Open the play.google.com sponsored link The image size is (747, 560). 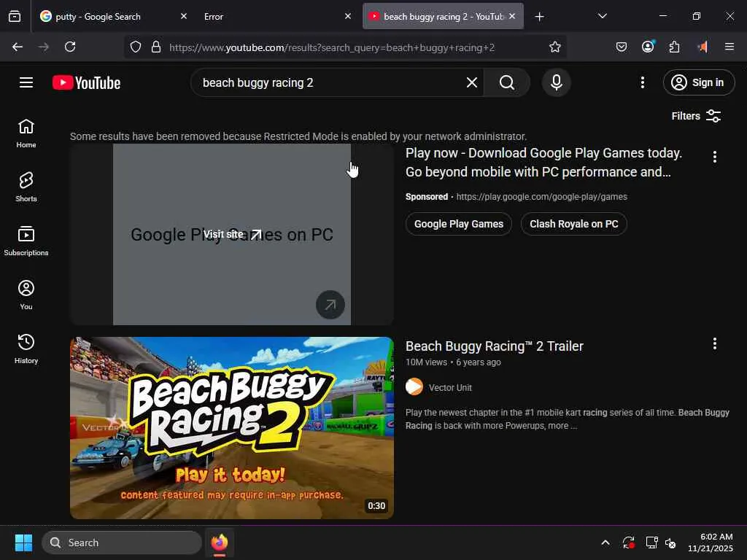(542, 197)
